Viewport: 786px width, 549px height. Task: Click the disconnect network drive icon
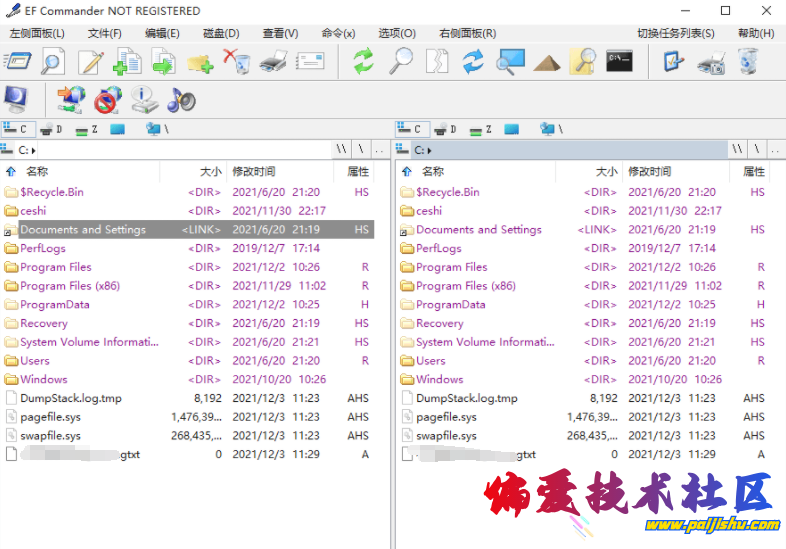click(107, 100)
